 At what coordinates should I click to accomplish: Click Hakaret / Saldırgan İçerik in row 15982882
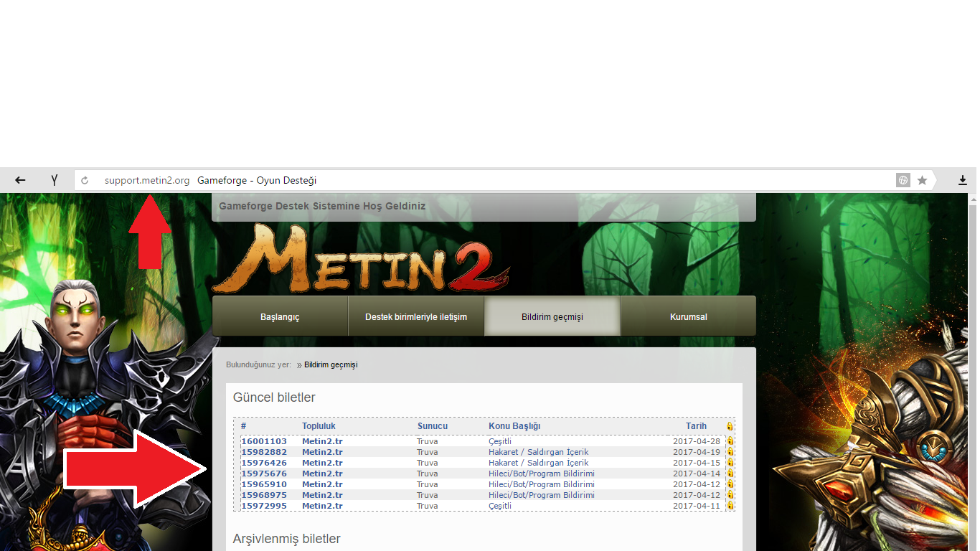coord(539,452)
